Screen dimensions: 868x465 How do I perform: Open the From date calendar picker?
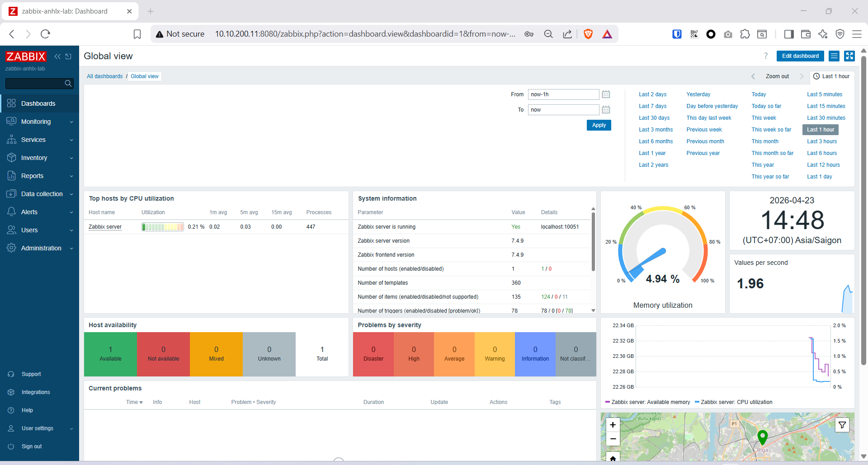606,94
